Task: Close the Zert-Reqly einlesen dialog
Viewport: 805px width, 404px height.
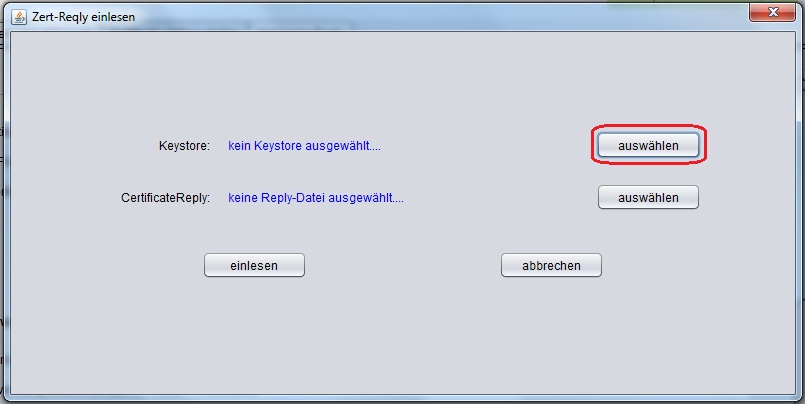Action: [x=772, y=12]
